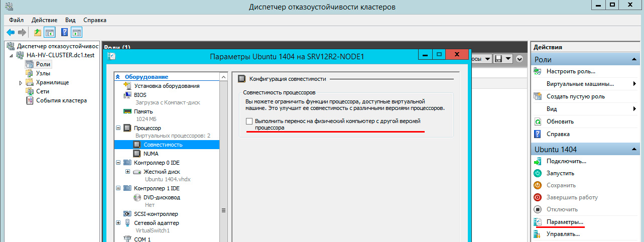Click the Back arrow in the toolbar

click(11, 33)
